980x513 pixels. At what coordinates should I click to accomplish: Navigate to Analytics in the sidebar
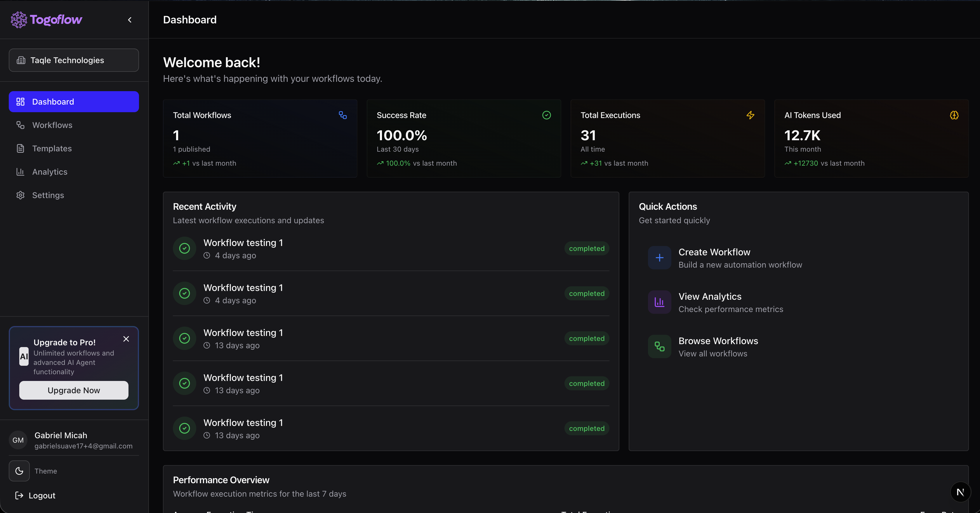(x=49, y=172)
